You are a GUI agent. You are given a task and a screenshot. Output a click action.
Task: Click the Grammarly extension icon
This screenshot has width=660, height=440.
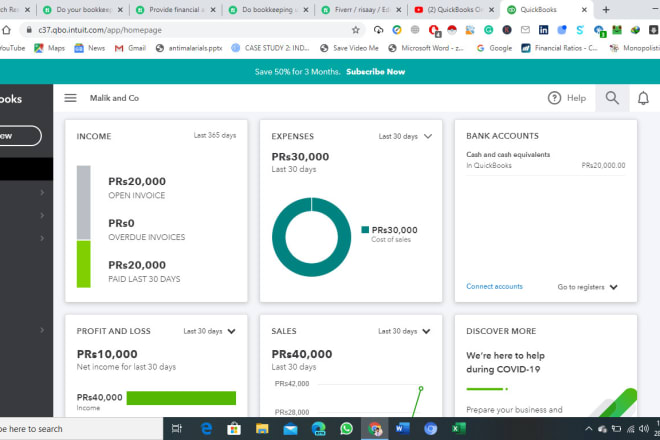tap(488, 30)
